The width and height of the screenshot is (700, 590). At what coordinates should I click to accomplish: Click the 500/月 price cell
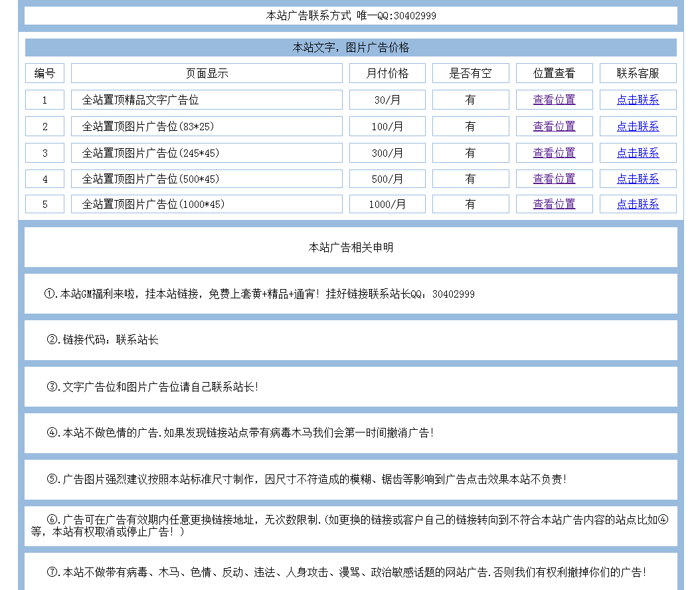(x=387, y=179)
